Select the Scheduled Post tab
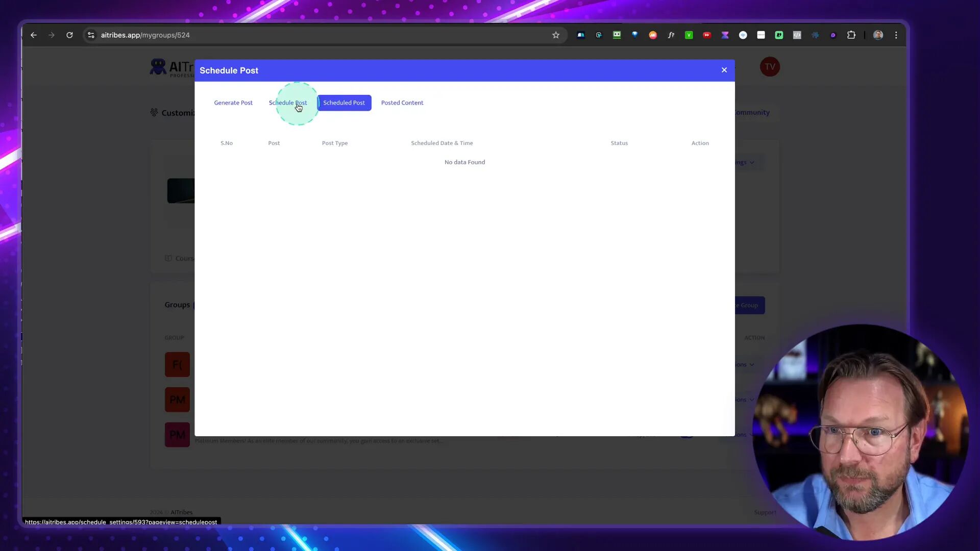The height and width of the screenshot is (551, 980). [x=345, y=102]
